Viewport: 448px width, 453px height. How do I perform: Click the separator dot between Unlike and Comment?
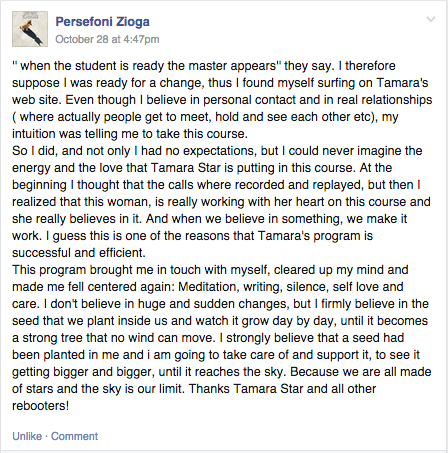[x=46, y=436]
